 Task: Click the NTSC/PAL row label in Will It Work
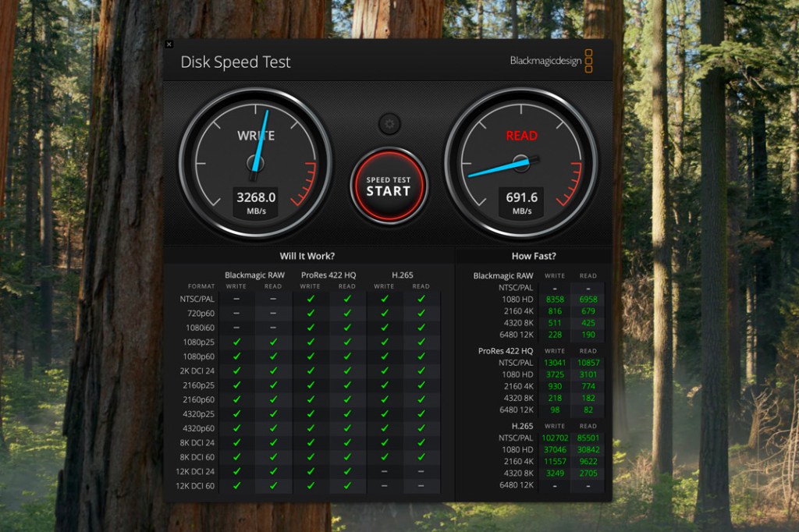197,299
